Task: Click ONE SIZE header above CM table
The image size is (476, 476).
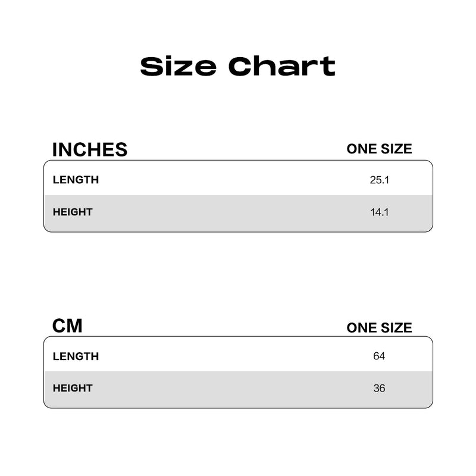Action: tap(379, 328)
